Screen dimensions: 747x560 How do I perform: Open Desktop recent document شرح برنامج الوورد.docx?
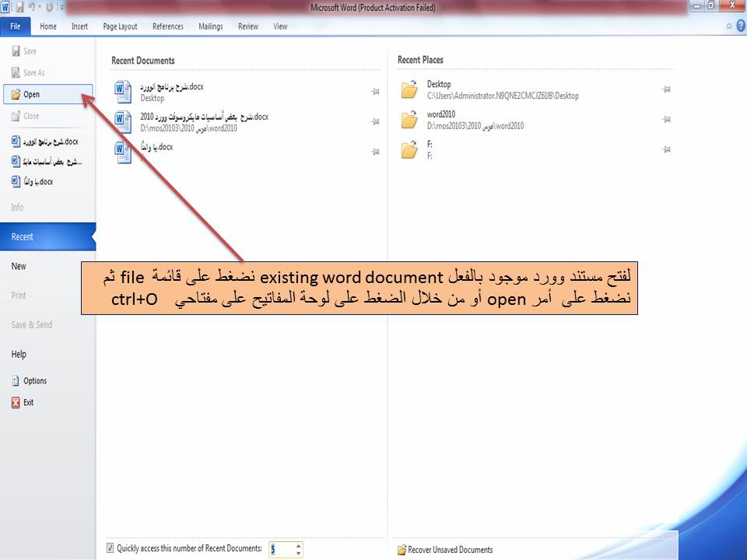point(246,92)
